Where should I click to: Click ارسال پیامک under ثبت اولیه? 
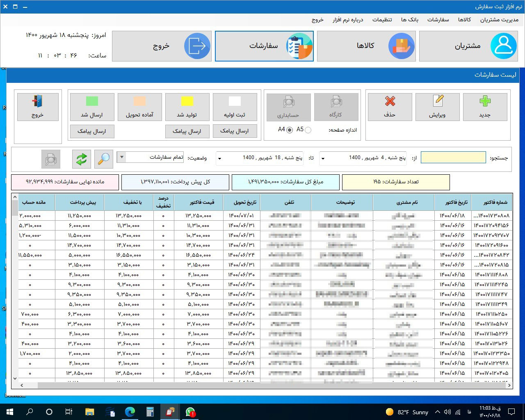click(x=235, y=131)
